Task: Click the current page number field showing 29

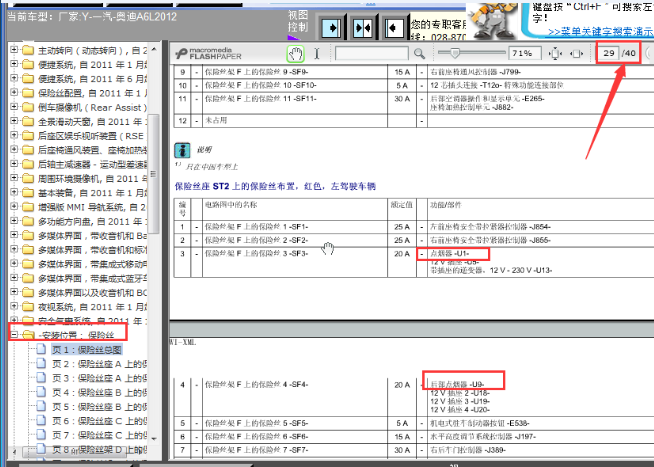Action: 609,53
